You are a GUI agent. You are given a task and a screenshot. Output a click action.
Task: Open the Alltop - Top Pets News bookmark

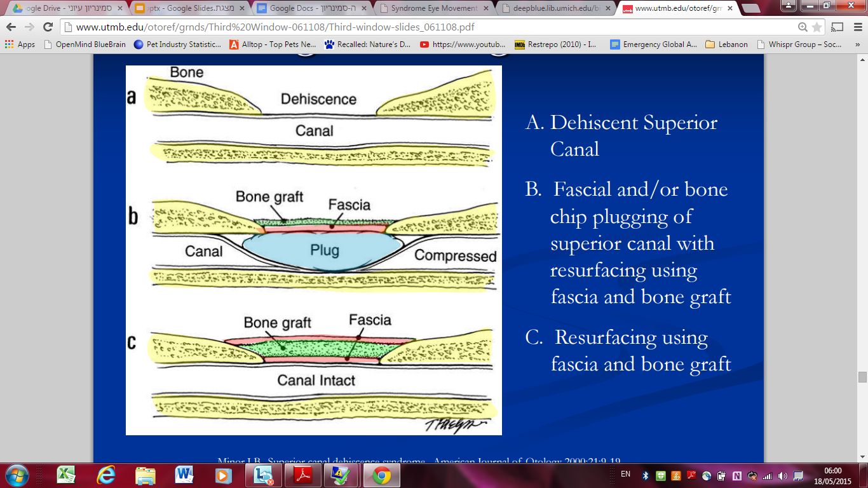(273, 44)
